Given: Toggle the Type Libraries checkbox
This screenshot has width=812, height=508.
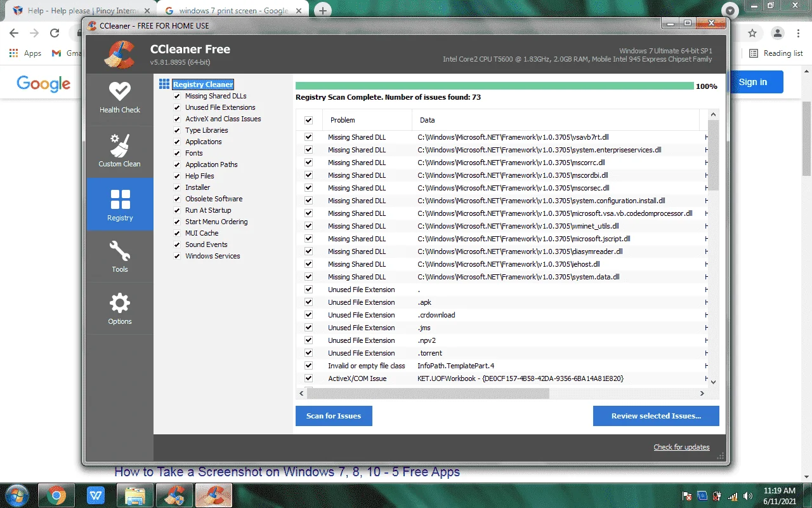Looking at the screenshot, I should (x=177, y=131).
